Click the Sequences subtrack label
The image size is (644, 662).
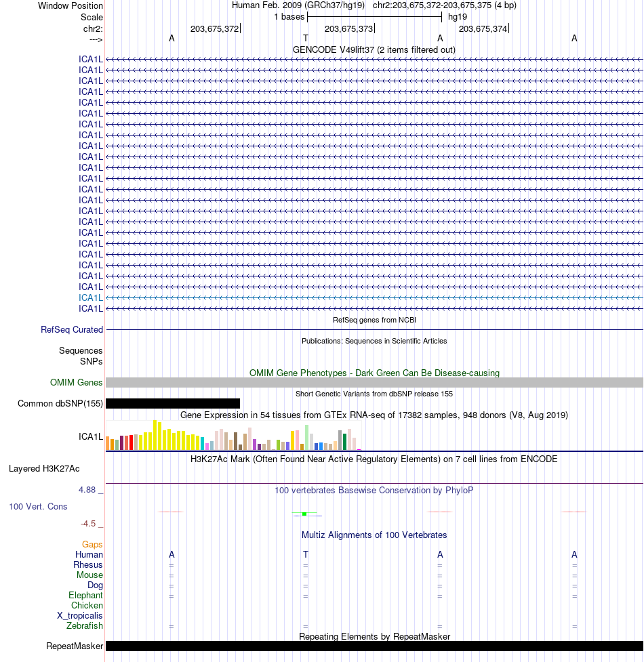(81, 350)
